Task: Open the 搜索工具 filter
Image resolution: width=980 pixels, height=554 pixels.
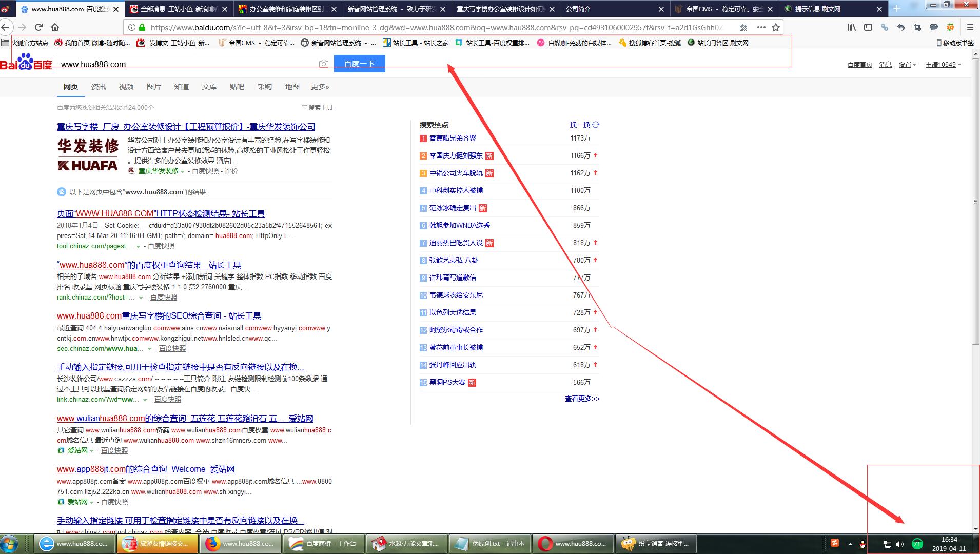Action: pos(318,107)
